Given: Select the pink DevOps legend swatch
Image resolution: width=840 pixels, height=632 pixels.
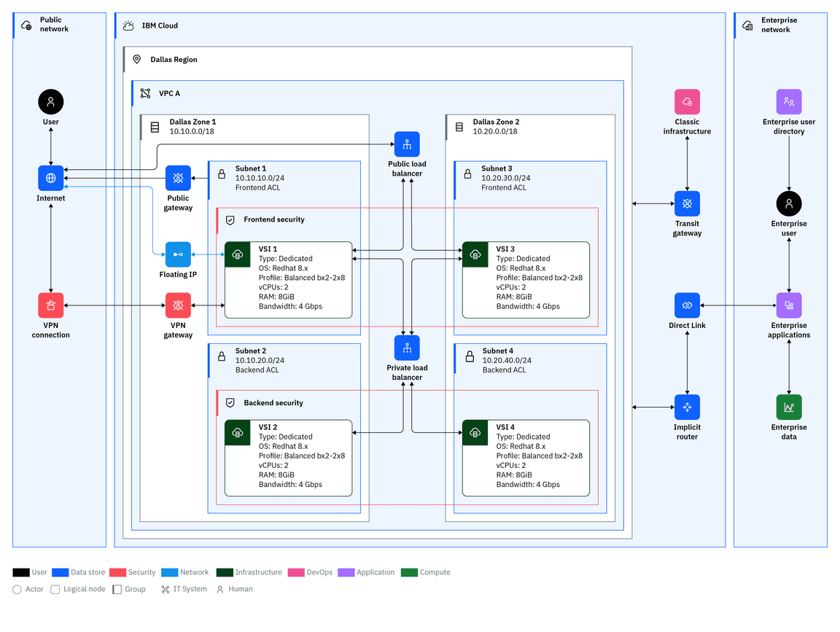Looking at the screenshot, I should [296, 572].
